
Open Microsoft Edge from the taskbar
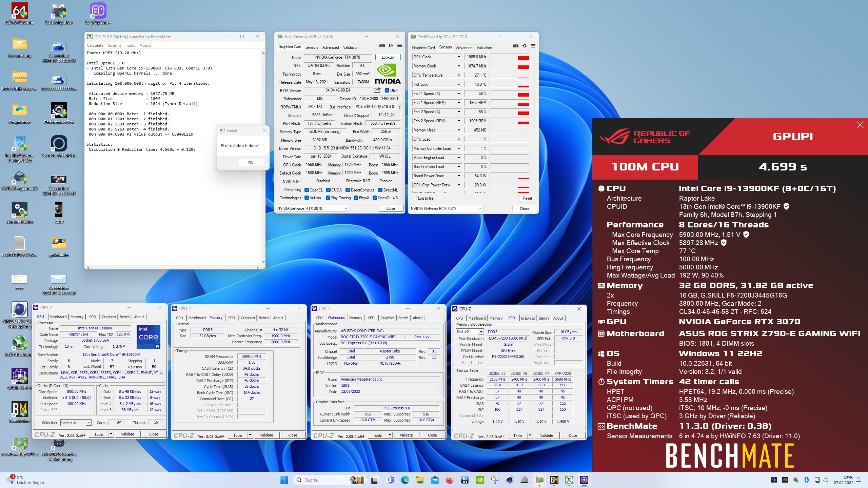click(x=405, y=480)
